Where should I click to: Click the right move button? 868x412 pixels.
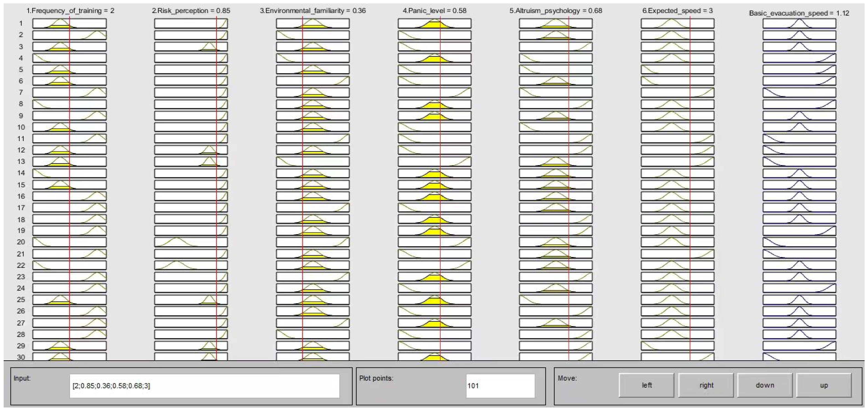(706, 385)
